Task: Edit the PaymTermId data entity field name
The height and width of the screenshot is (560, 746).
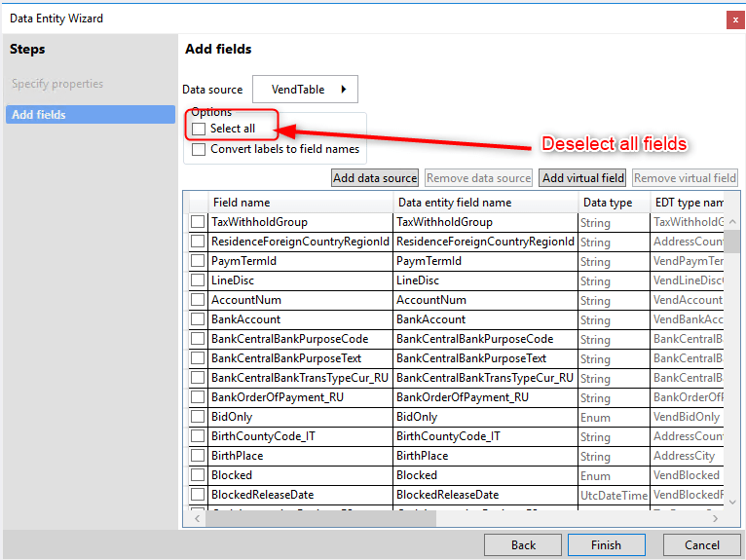Action: 484,261
